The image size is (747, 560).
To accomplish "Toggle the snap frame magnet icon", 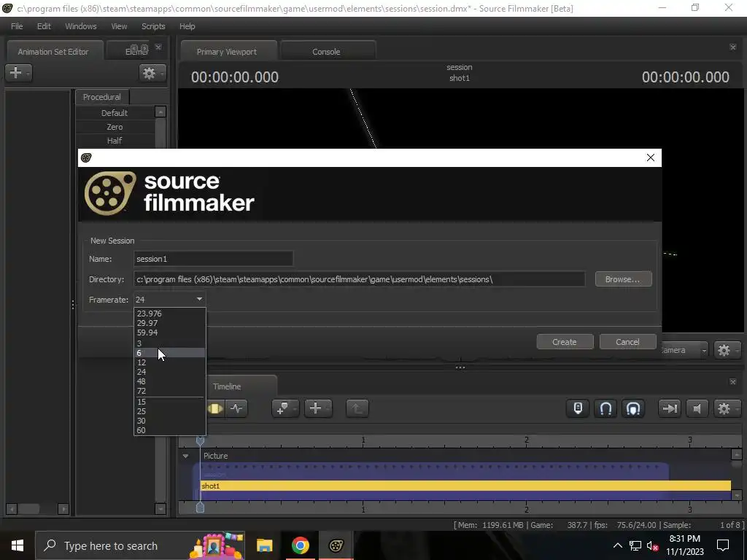I will (x=633, y=408).
